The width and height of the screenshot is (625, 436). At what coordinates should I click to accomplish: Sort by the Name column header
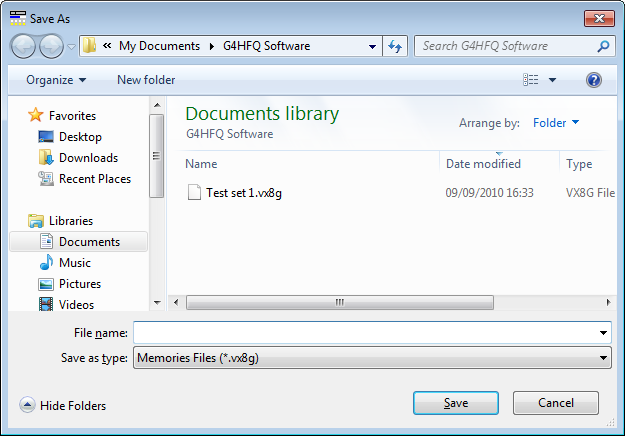point(201,164)
